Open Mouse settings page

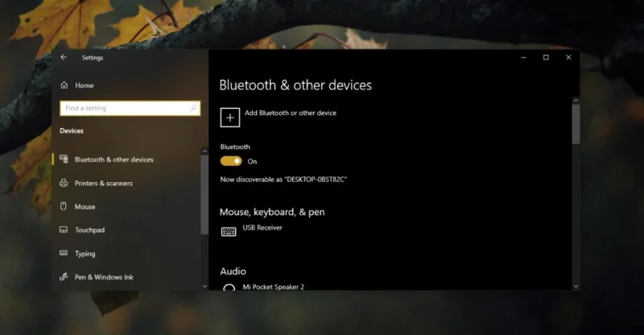[85, 207]
